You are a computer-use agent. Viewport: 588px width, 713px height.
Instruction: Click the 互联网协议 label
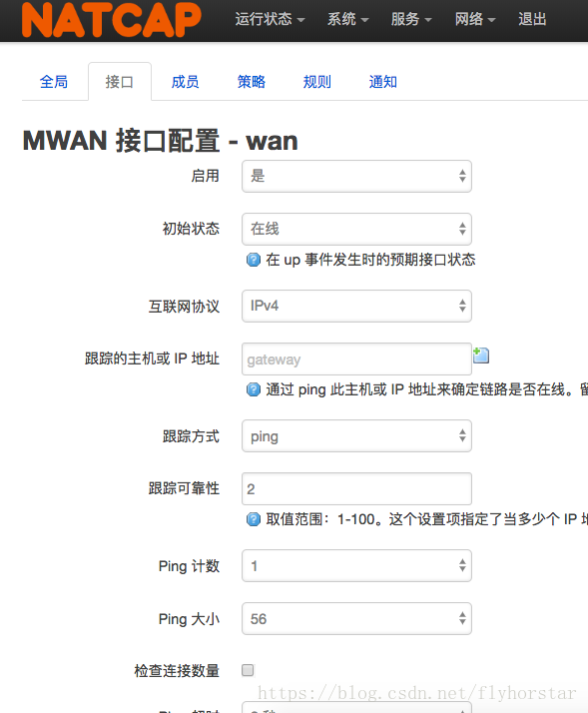(184, 306)
